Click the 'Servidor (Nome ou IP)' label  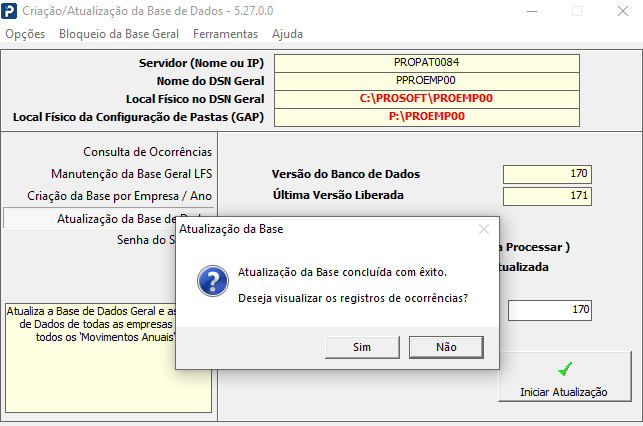pyautogui.click(x=201, y=63)
